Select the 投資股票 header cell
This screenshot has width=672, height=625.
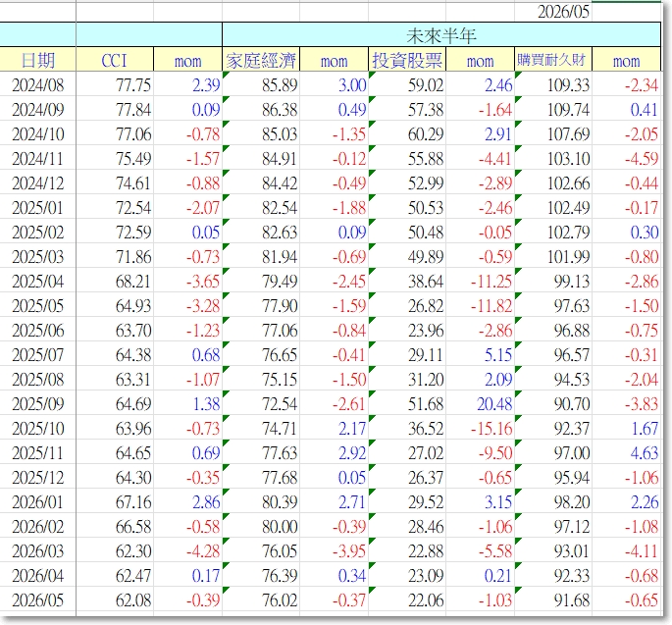coord(407,60)
